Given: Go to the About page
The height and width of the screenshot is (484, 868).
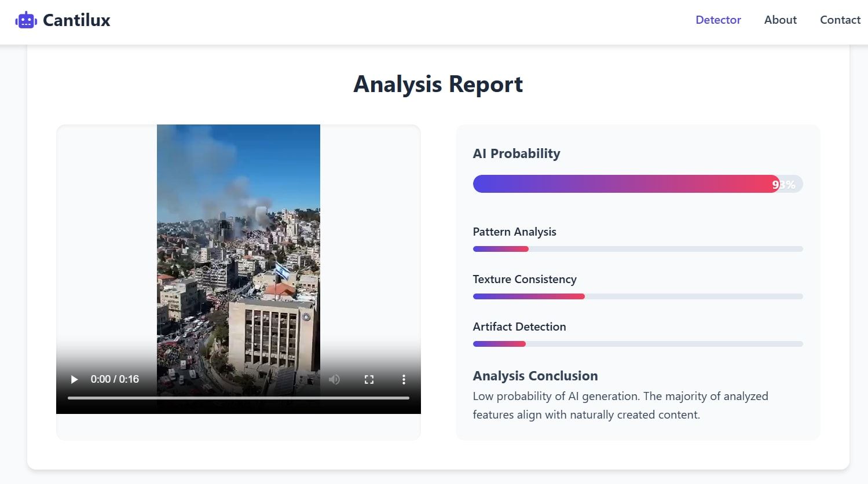Looking at the screenshot, I should 780,20.
